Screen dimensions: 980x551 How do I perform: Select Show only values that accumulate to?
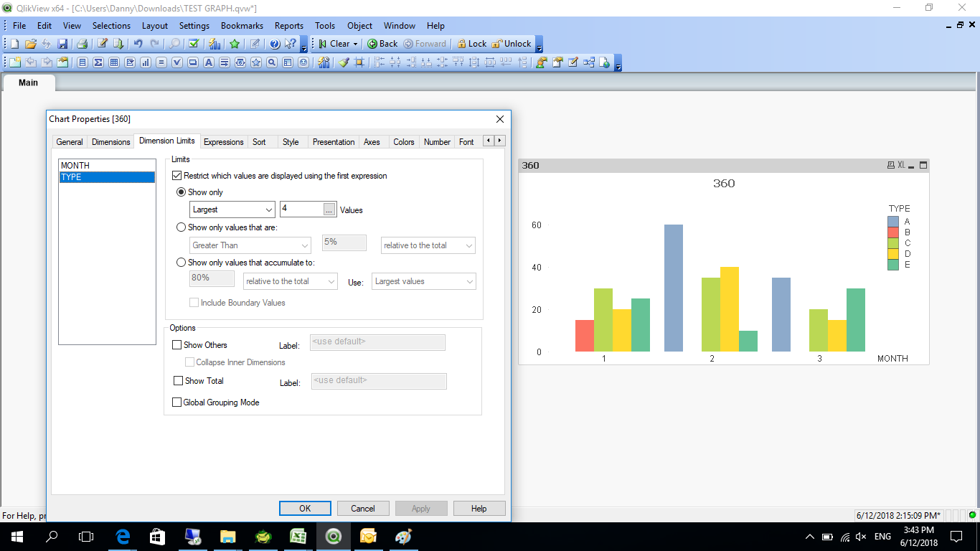point(181,263)
